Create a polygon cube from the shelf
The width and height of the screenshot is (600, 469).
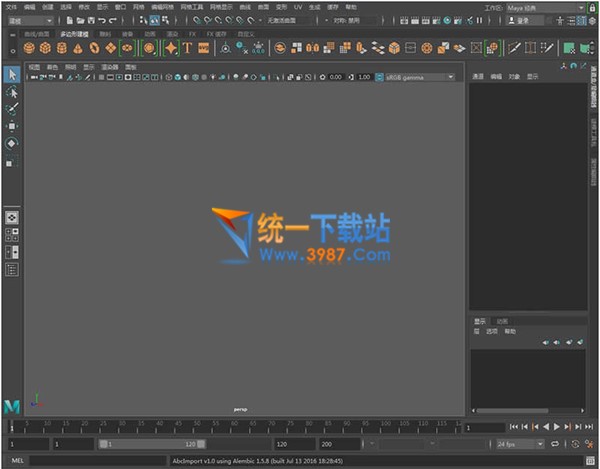46,48
